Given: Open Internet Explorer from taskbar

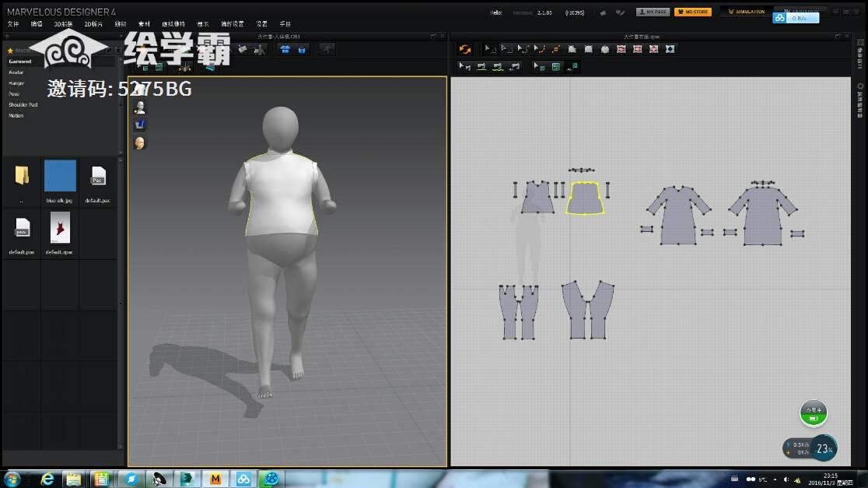Looking at the screenshot, I should (47, 479).
